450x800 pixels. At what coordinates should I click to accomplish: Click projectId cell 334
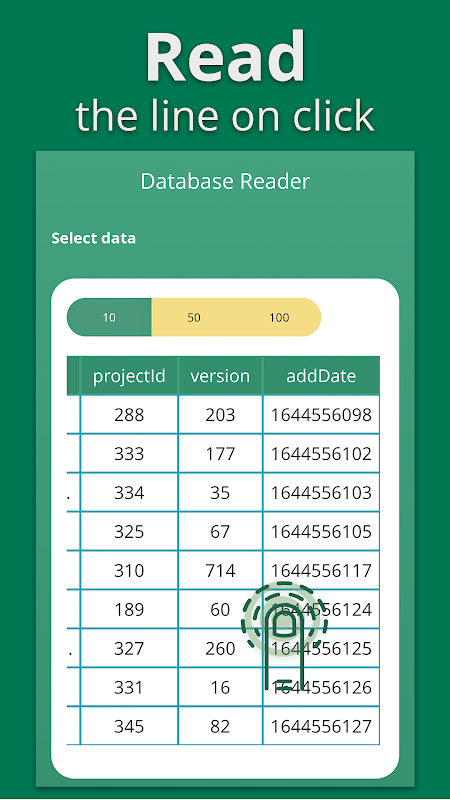click(x=129, y=493)
